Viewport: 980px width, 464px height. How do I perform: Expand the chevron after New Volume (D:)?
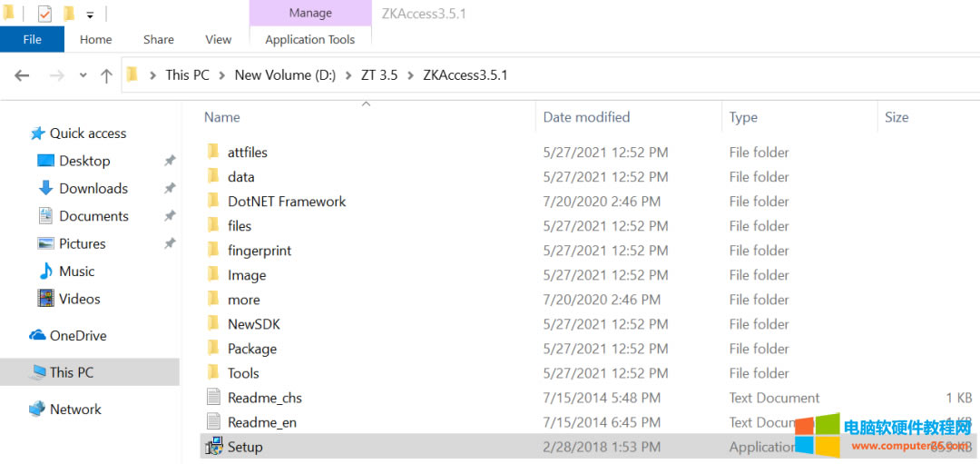point(348,75)
